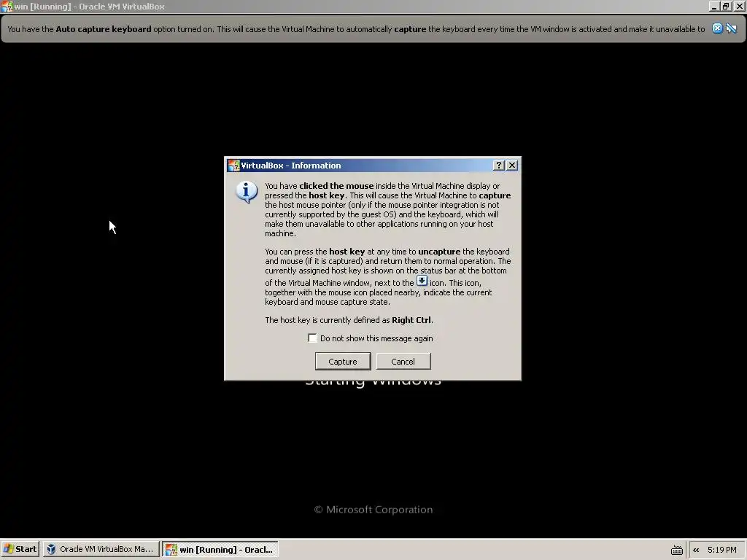747x560 pixels.
Task: Enable 'Do not show this message again'
Action: (312, 338)
